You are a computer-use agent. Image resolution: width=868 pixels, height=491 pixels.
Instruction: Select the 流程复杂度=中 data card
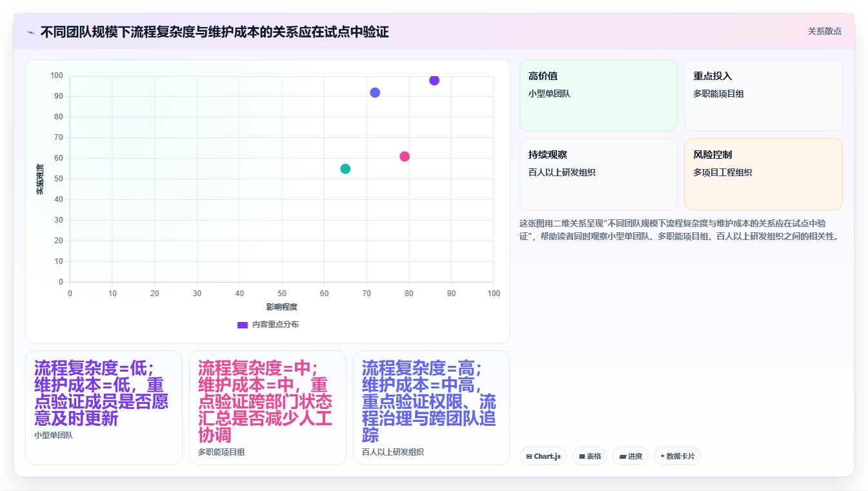point(268,408)
